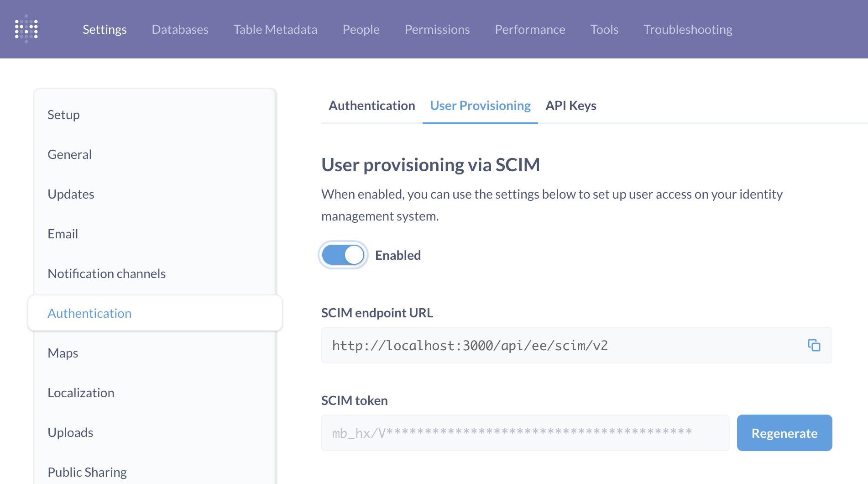The width and height of the screenshot is (868, 484).
Task: Navigate to Table Metadata
Action: click(x=275, y=29)
